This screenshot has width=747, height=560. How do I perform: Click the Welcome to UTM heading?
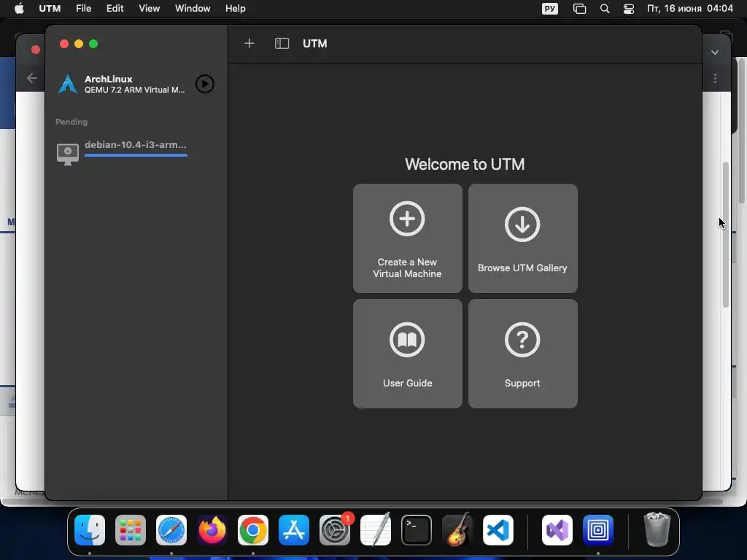coord(465,164)
